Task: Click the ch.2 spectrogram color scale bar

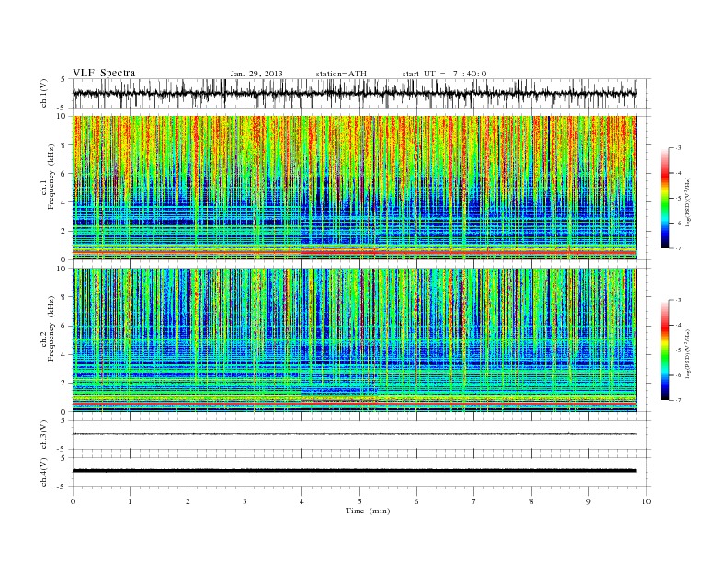Action: click(665, 350)
